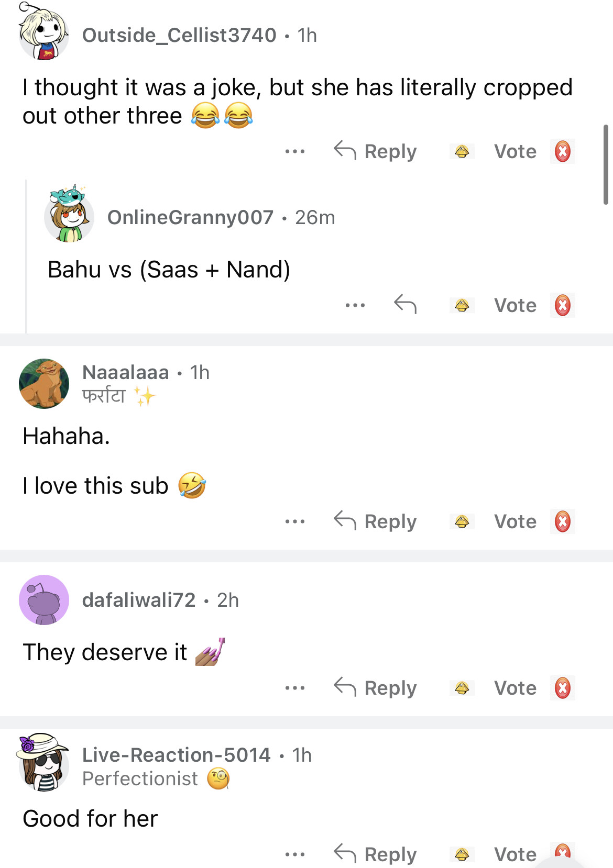Open overflow menu for Naaalaaa's comment
The width and height of the screenshot is (613, 868).
click(x=295, y=521)
